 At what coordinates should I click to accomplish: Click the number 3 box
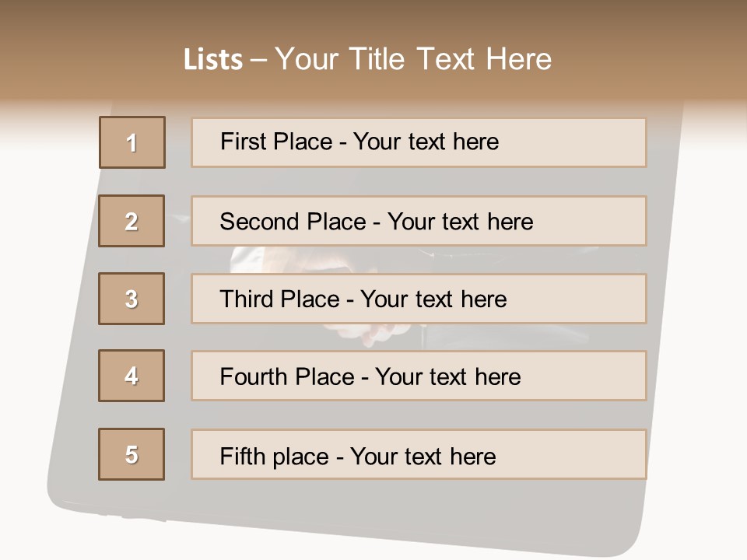tap(132, 299)
